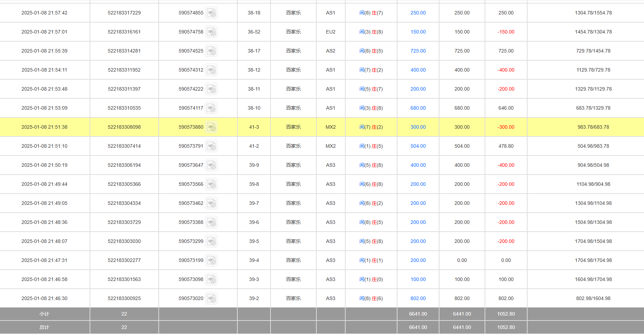644x336 pixels.
Task: Open replay icon in highlighted row 590573880
Action: click(x=211, y=127)
